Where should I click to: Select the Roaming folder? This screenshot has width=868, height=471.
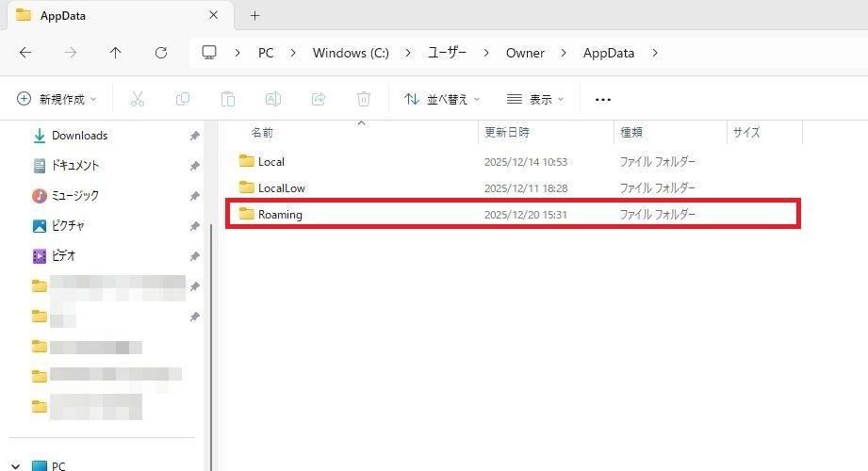click(x=280, y=215)
